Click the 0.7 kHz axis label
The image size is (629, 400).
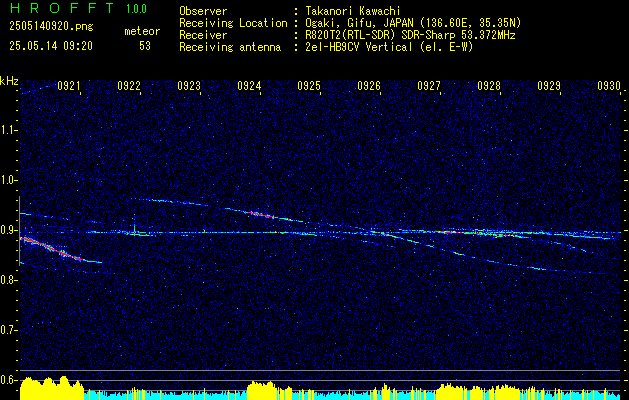coord(8,330)
